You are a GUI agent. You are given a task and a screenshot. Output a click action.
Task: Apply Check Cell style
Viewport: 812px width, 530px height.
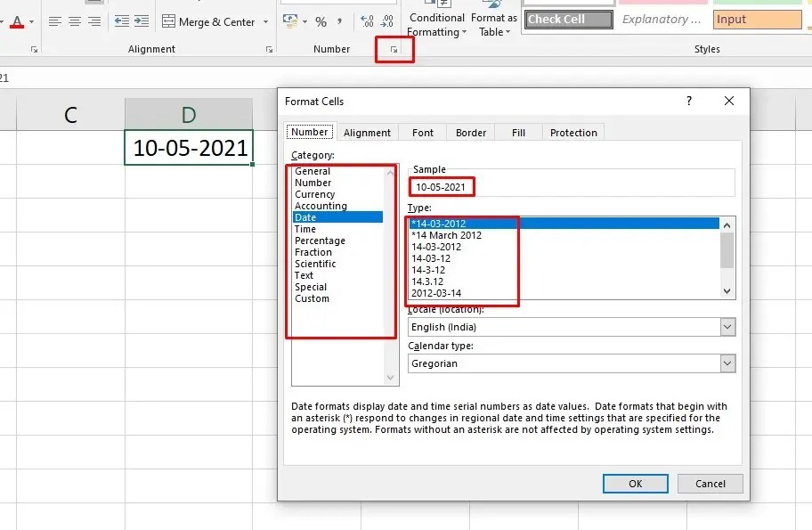click(569, 20)
